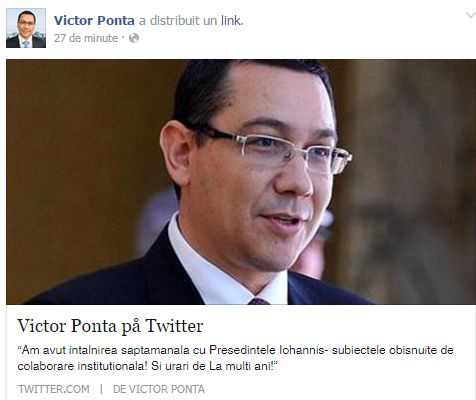Image resolution: width=476 pixels, height=400 pixels.
Task: Open the large shared link preview photo
Action: [241, 182]
